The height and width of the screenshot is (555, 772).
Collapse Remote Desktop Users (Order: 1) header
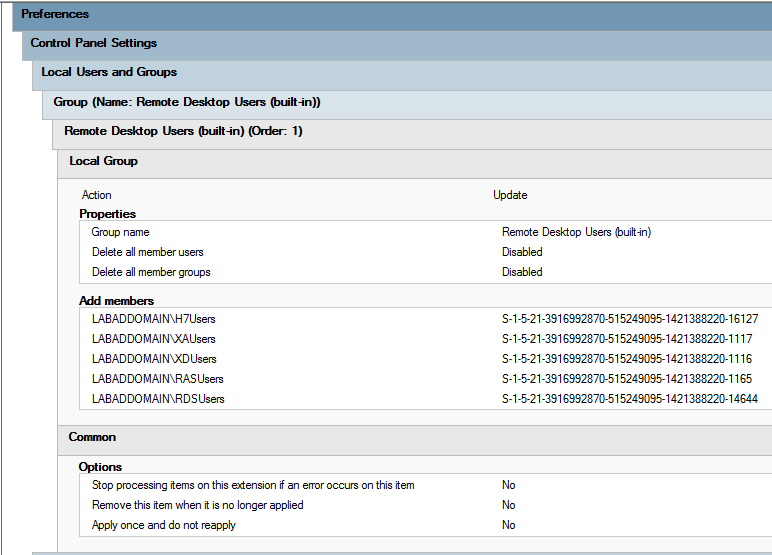(183, 131)
